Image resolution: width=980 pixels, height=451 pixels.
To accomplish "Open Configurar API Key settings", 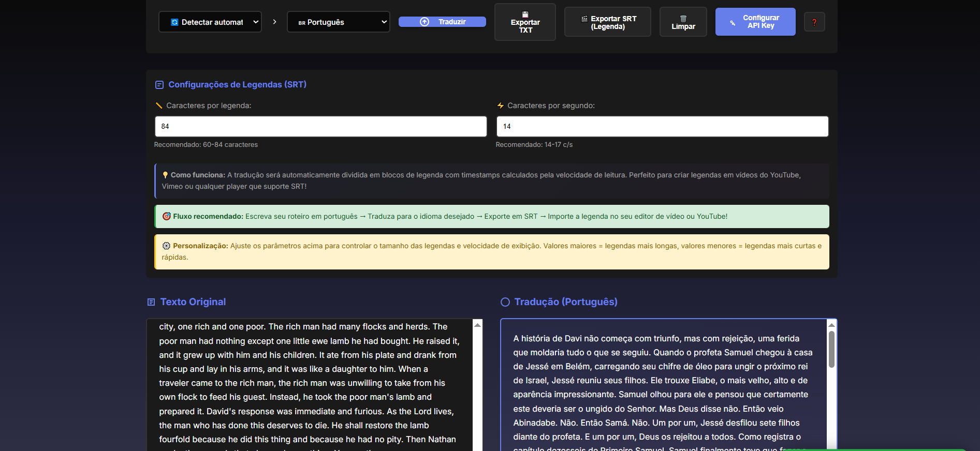I will 755,22.
